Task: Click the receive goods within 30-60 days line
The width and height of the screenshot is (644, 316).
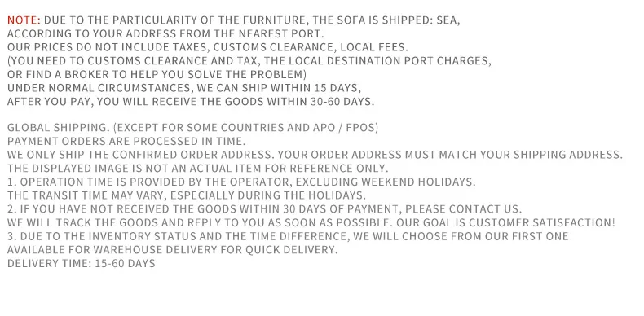Action: coord(191,101)
